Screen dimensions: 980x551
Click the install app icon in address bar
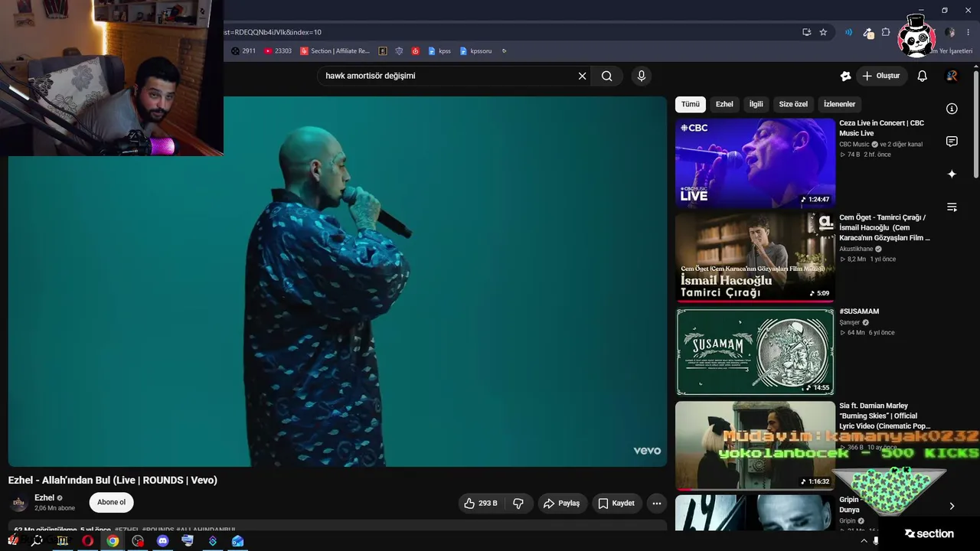click(806, 32)
